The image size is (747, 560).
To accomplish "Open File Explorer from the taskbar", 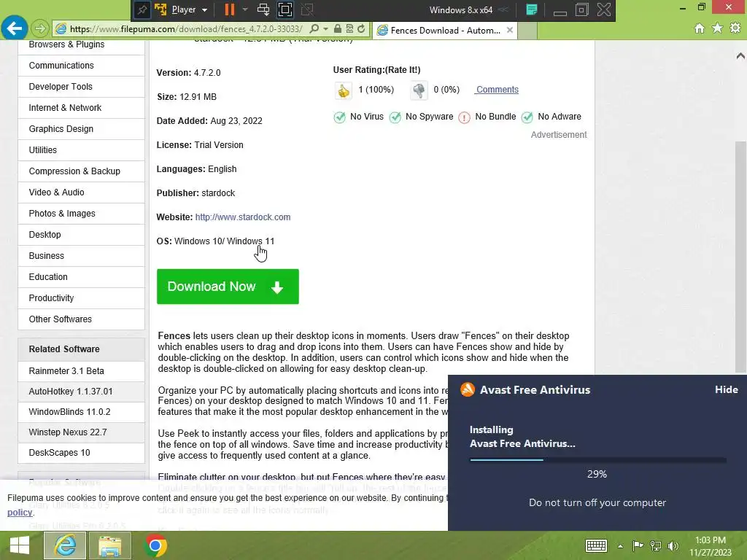I will pos(109,545).
